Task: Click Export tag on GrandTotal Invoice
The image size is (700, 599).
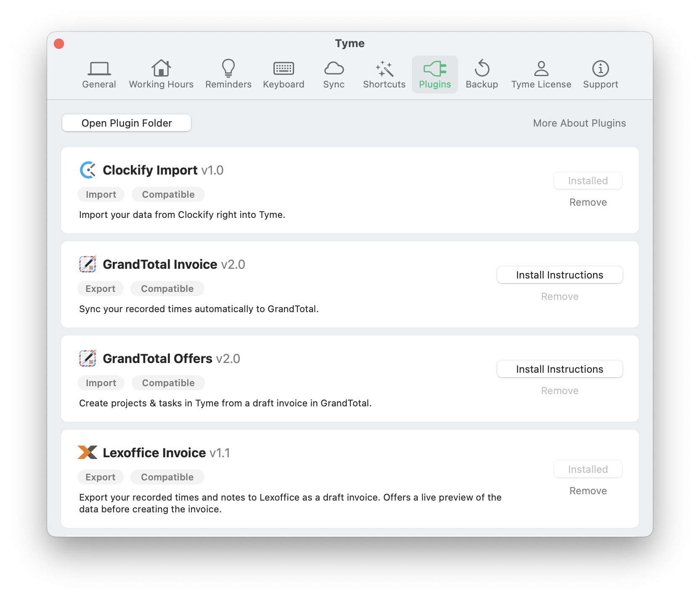Action: 100,289
